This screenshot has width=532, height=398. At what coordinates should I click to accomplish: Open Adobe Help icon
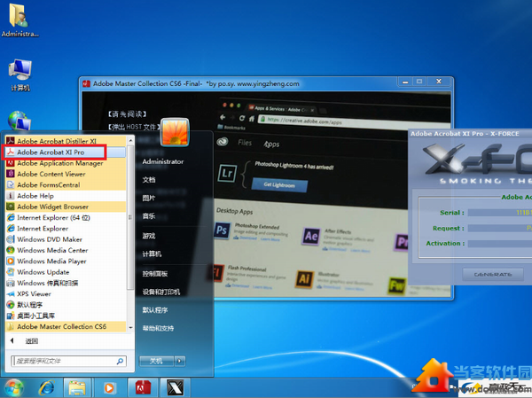11,195
